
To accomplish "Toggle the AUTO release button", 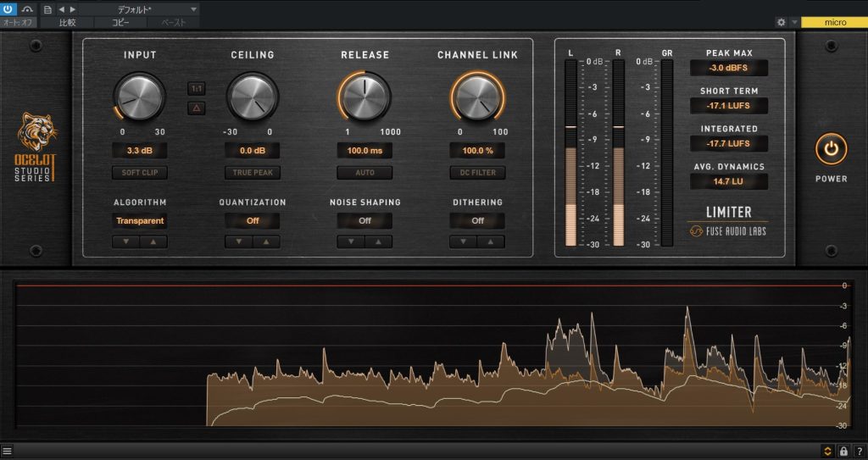I will [364, 173].
